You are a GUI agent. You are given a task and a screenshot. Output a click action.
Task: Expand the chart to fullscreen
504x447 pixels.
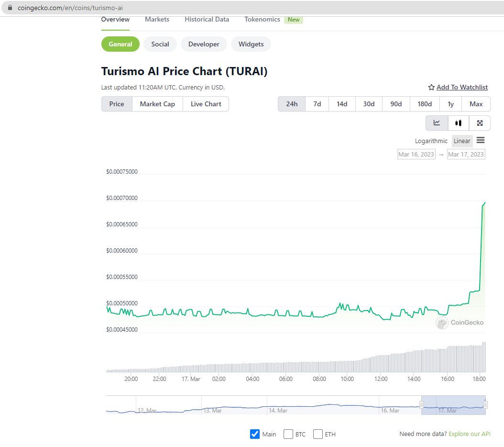[x=480, y=123]
